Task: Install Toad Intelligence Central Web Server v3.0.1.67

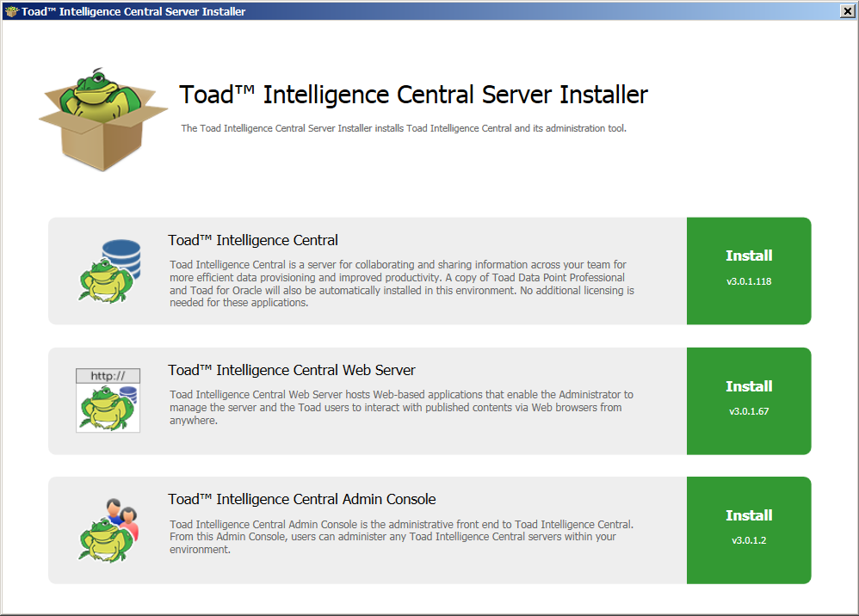Action: tap(749, 401)
